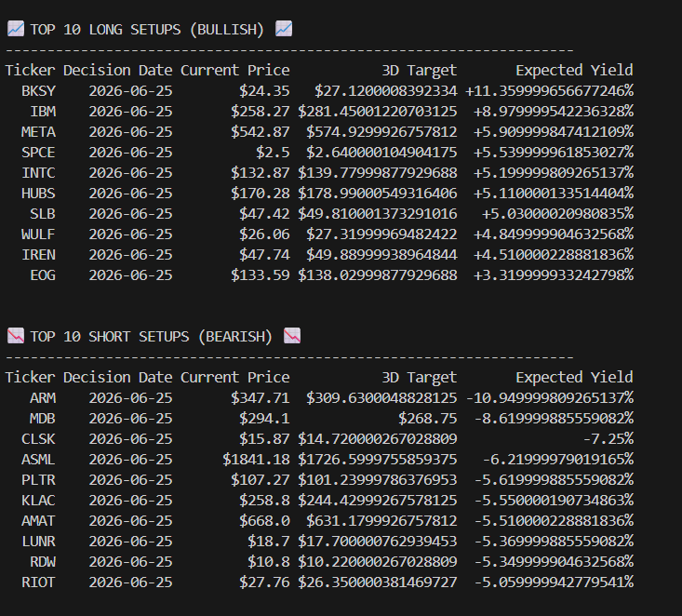This screenshot has height=616, width=682.
Task: Click the rising chart emoji before TOP 10 LONG
Action: [x=16, y=29]
